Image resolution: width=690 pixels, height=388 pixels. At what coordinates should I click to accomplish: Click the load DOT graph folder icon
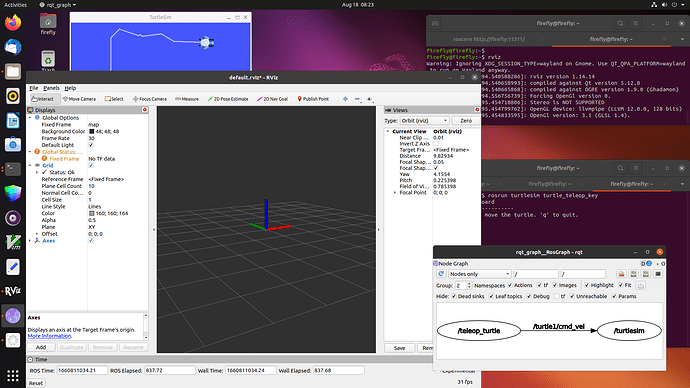coord(621,274)
